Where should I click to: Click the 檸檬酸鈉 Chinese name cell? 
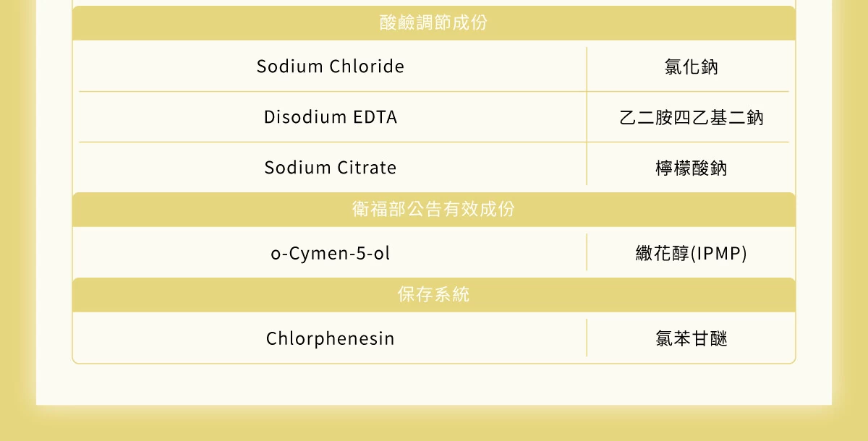(x=691, y=168)
